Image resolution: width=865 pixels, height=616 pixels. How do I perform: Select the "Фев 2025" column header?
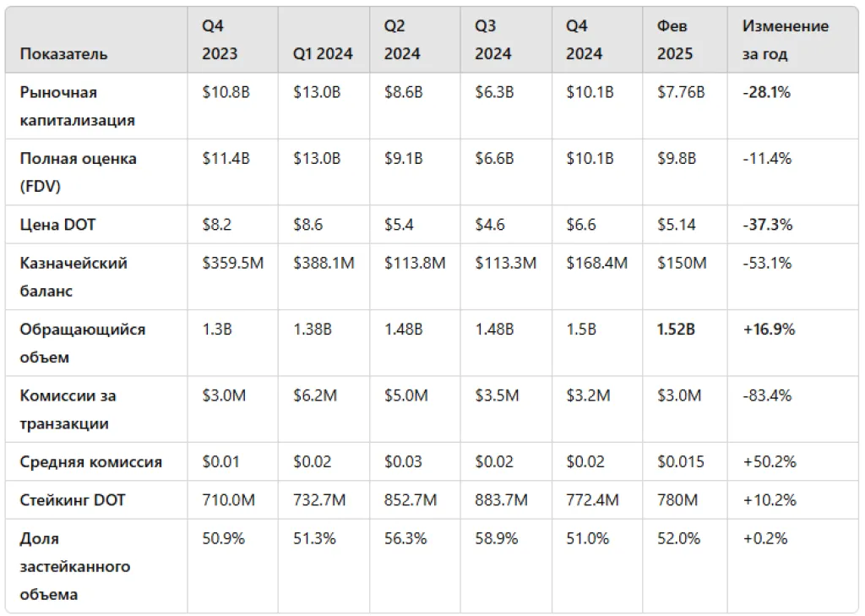pos(675,40)
